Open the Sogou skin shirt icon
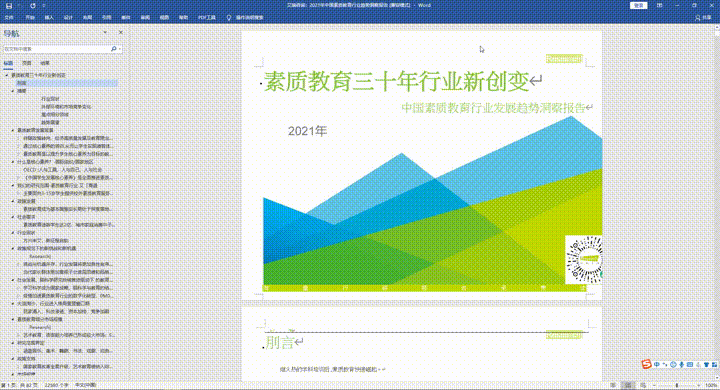Screen dimensions: 720x390 tap(706, 364)
